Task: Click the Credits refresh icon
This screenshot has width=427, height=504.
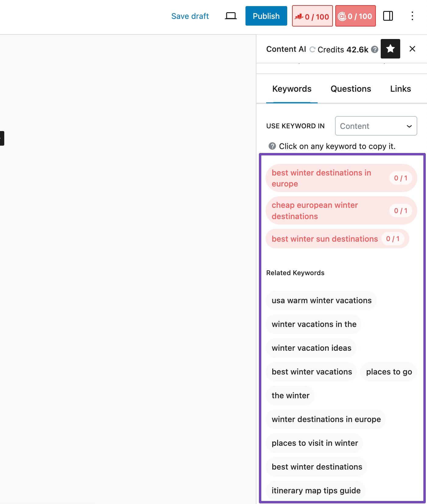Action: [312, 49]
